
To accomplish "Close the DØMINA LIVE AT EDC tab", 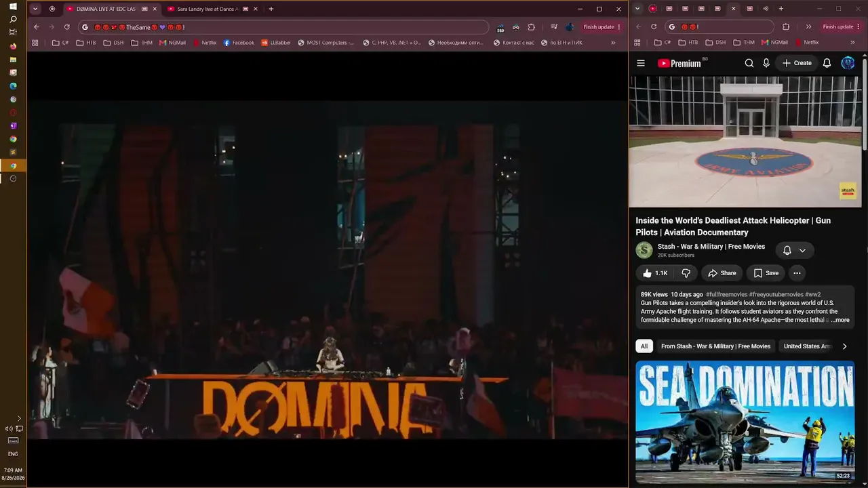I will pyautogui.click(x=155, y=9).
